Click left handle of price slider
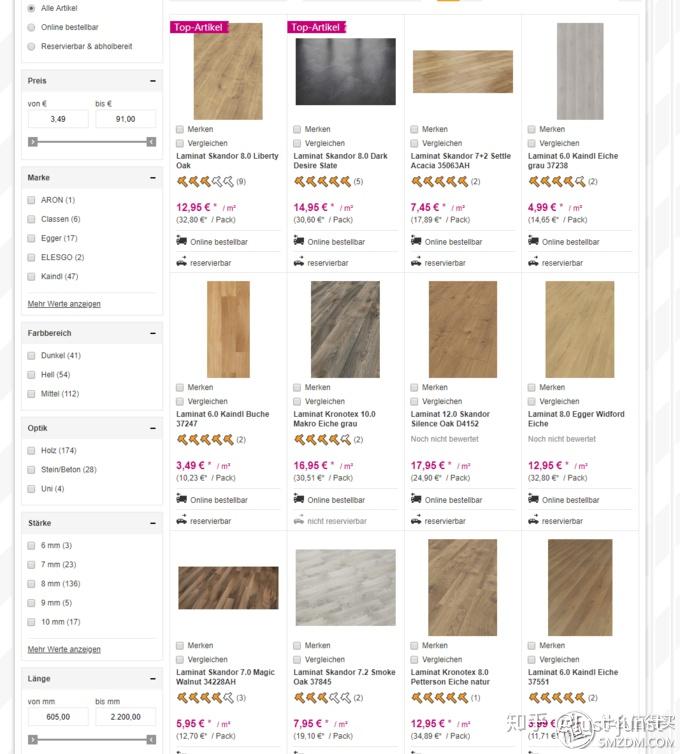Viewport: 680px width, 754px height. (x=33, y=142)
